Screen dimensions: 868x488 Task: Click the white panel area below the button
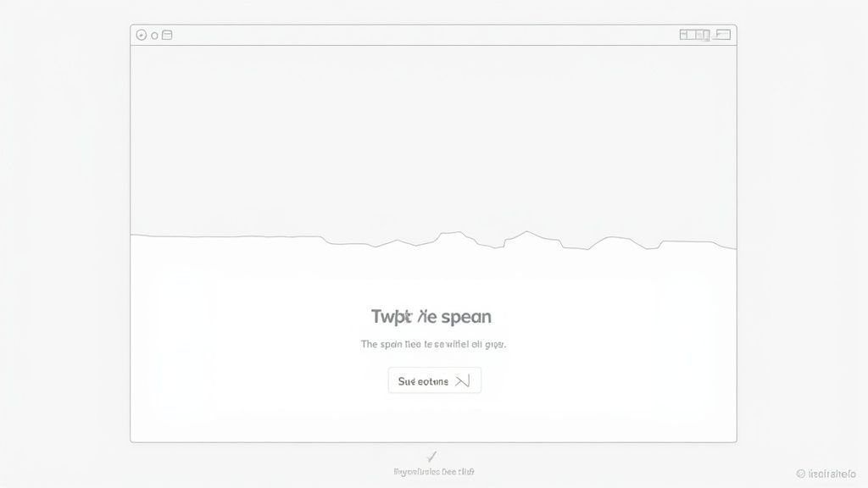433,418
